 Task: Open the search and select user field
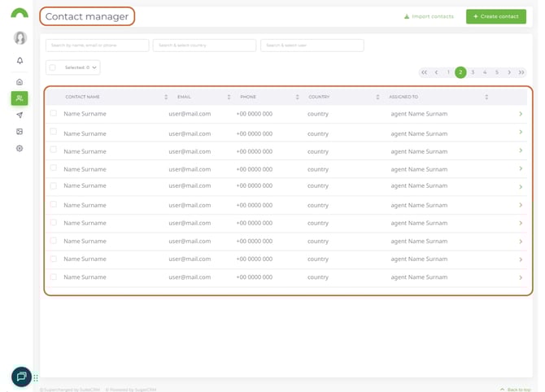(312, 46)
